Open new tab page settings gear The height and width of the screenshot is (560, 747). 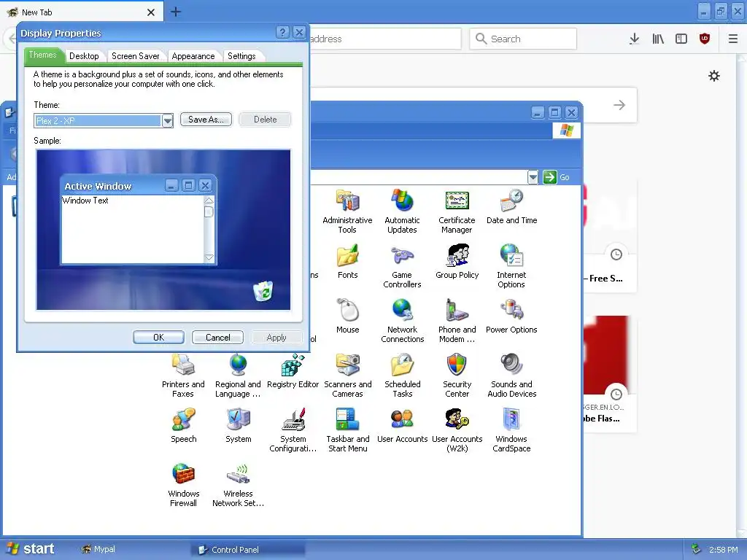click(713, 76)
